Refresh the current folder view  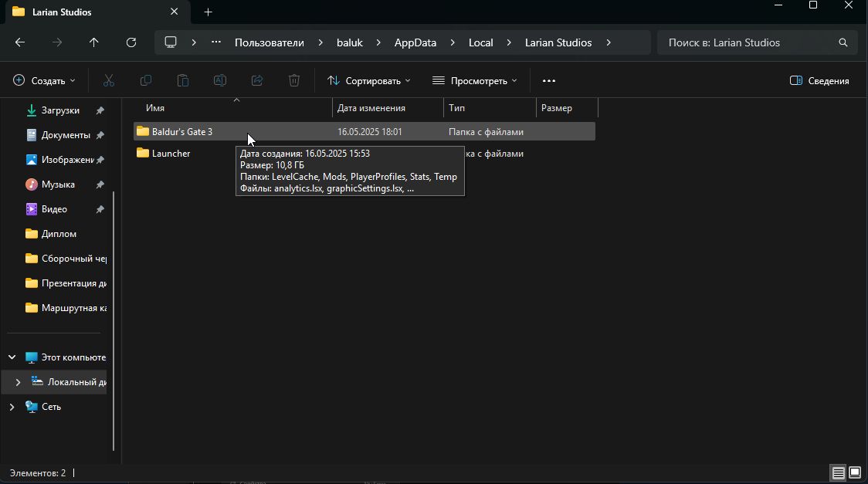click(x=131, y=42)
